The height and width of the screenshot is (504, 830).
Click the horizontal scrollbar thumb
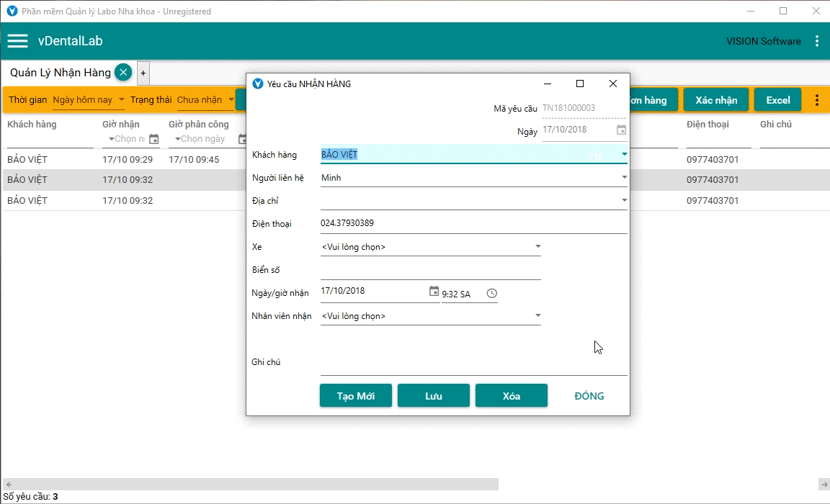coord(251,484)
